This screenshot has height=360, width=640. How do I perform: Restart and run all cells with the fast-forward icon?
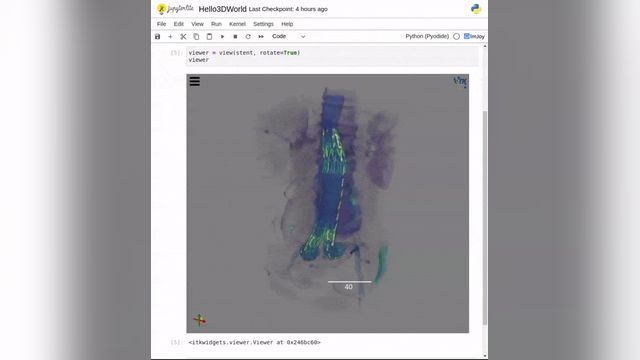point(261,36)
